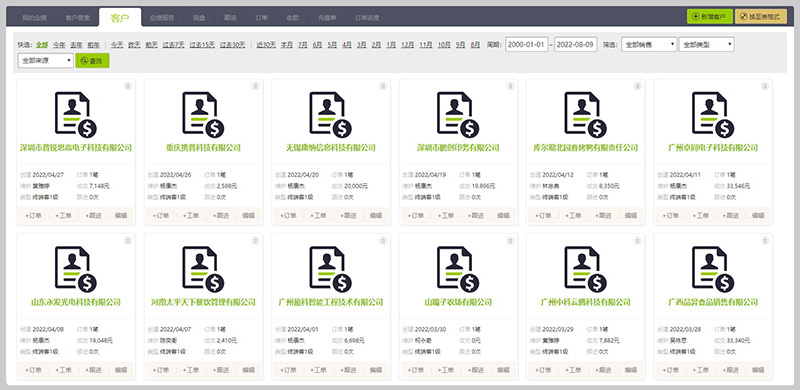Open the 全部类型 dropdown filter
800x390 pixels.
707,44
